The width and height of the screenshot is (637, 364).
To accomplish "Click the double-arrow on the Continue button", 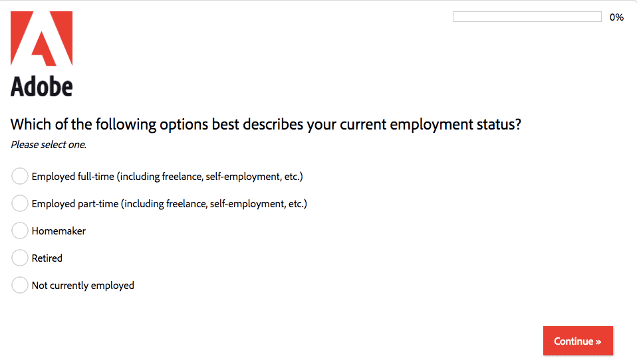I will coord(598,341).
